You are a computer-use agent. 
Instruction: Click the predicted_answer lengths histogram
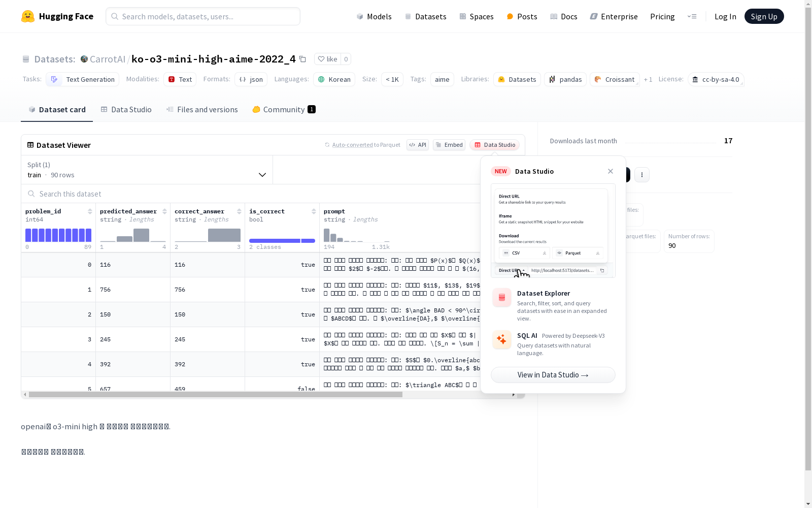(x=133, y=235)
